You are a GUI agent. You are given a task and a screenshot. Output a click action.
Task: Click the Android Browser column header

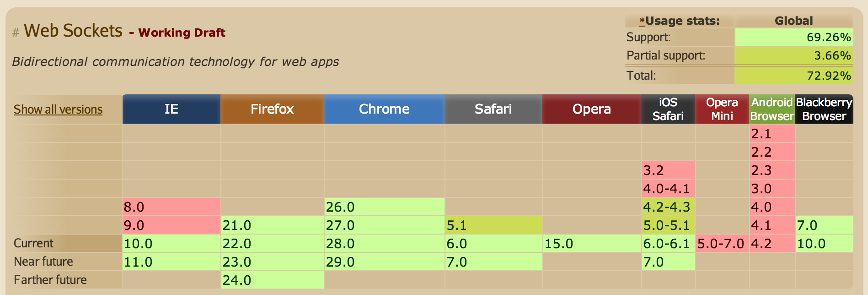772,109
